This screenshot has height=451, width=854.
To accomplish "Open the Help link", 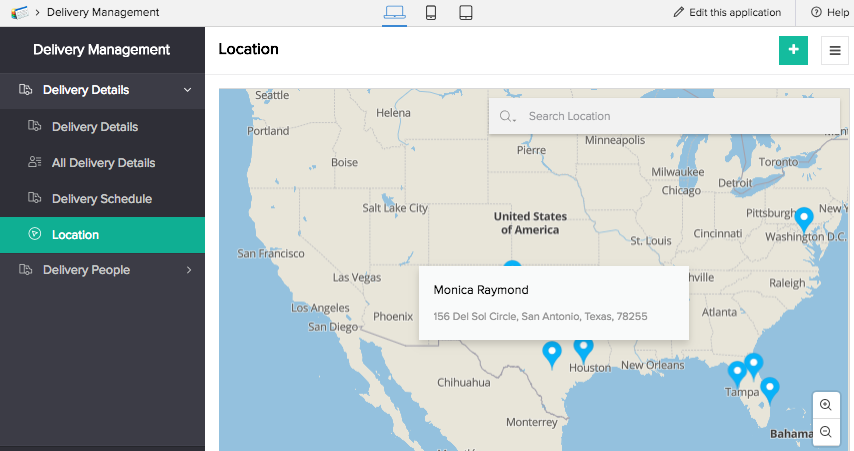I will 829,13.
